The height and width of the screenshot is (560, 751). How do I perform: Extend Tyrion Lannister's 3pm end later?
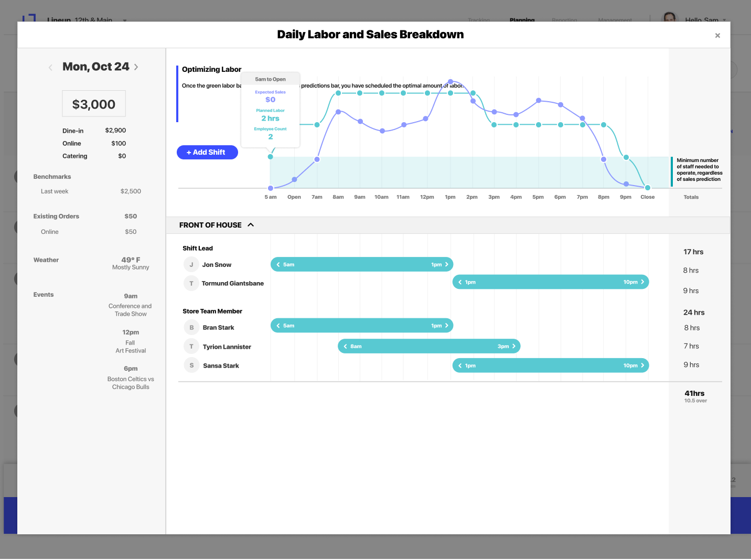(x=514, y=347)
